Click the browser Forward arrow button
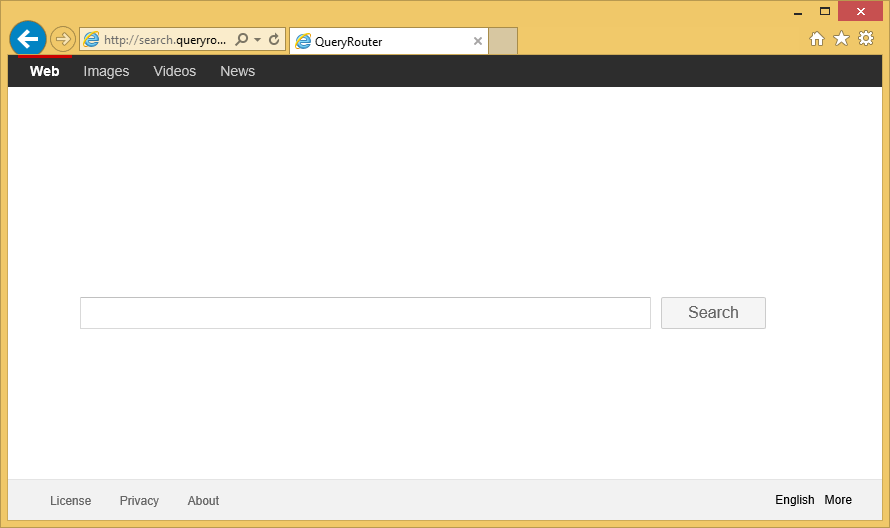Viewport: 890px width, 528px height. (x=63, y=39)
